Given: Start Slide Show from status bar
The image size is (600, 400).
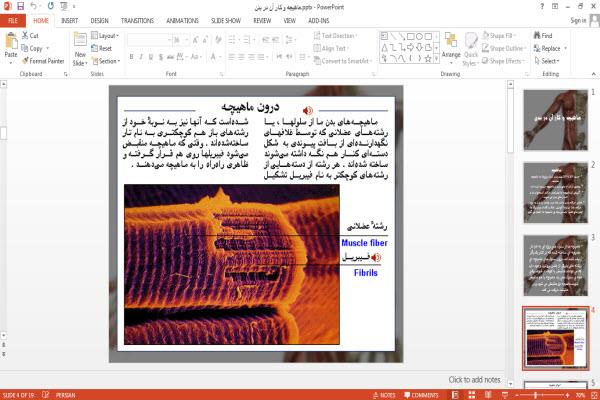Looking at the screenshot, I should pos(505,395).
